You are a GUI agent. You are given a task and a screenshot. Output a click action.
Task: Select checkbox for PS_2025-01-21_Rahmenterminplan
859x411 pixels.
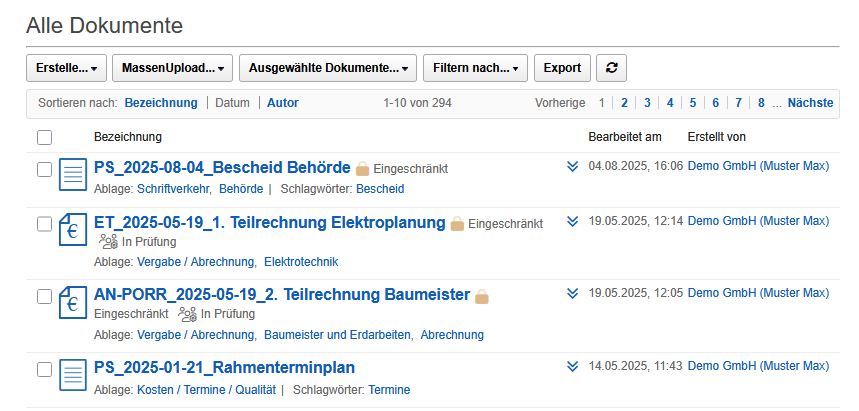[x=44, y=369]
